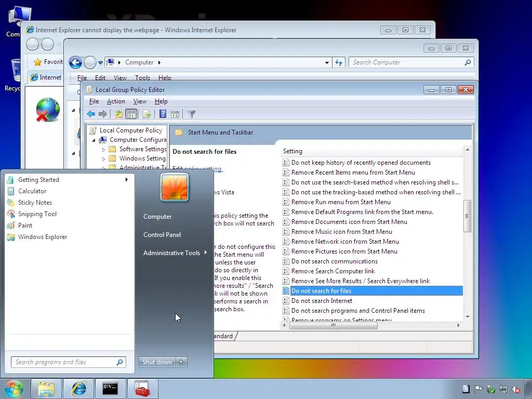Open Windows Explorer taskbar icon
This screenshot has height=399, width=532.
click(x=46, y=389)
